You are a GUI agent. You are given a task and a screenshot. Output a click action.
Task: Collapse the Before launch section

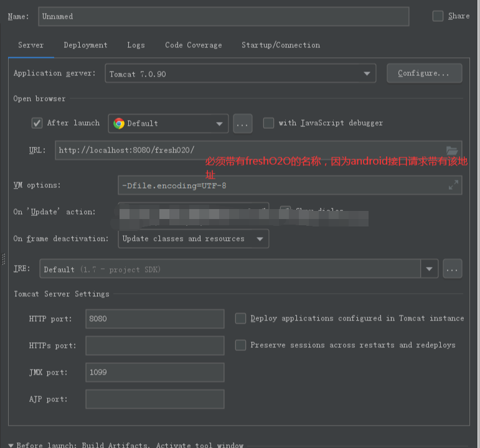11,446
